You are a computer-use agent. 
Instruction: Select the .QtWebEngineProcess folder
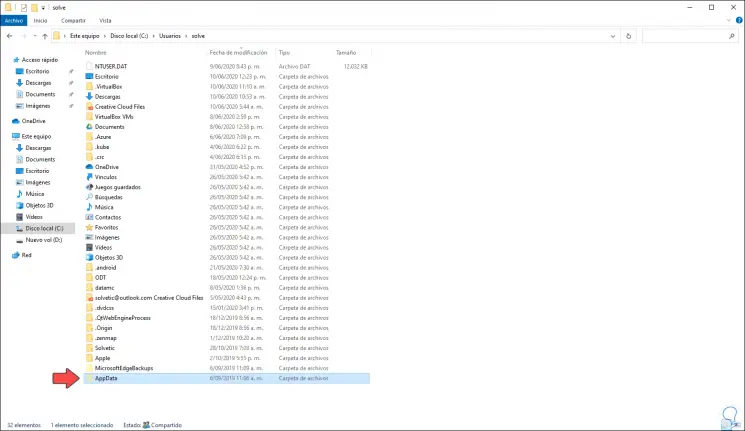[x=123, y=318]
